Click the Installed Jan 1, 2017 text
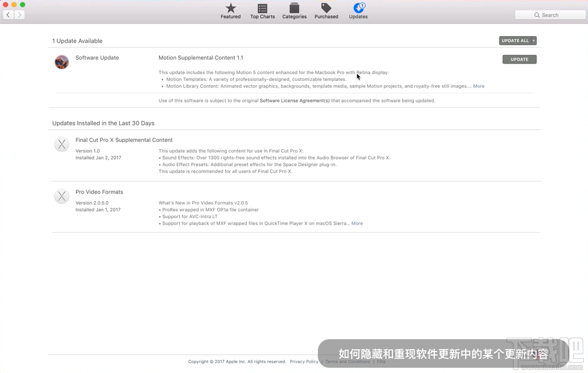This screenshot has width=588, height=373. click(98, 210)
